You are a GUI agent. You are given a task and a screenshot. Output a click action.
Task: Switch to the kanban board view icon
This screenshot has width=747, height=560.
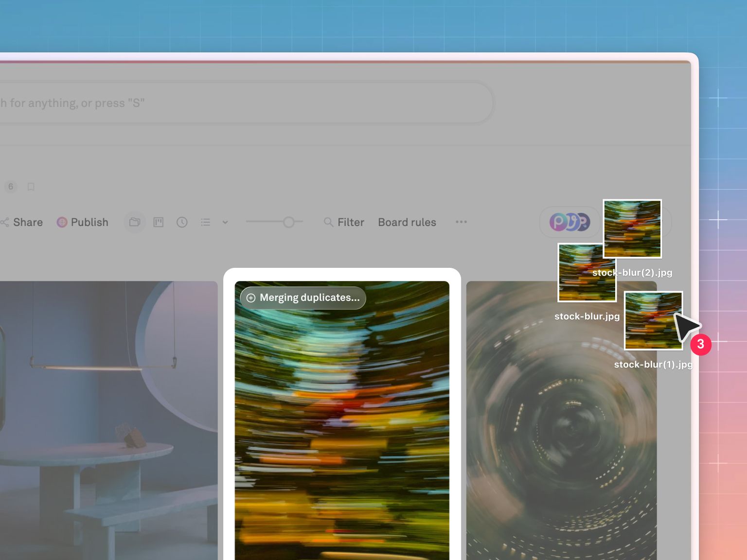[159, 223]
